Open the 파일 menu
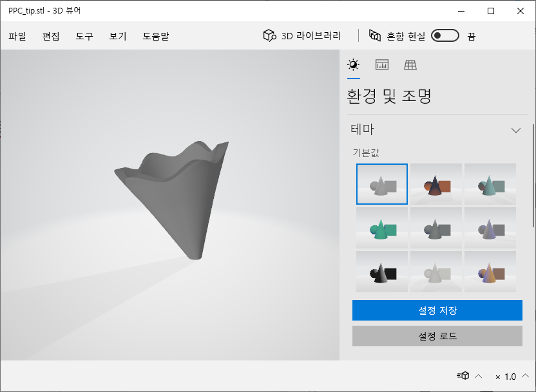The image size is (536, 392). click(x=17, y=36)
